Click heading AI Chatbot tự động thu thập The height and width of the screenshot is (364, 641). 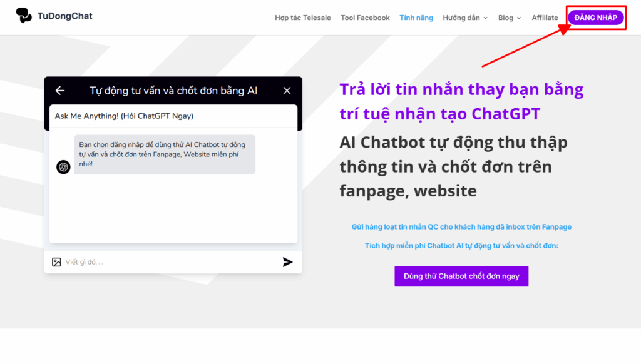454,166
